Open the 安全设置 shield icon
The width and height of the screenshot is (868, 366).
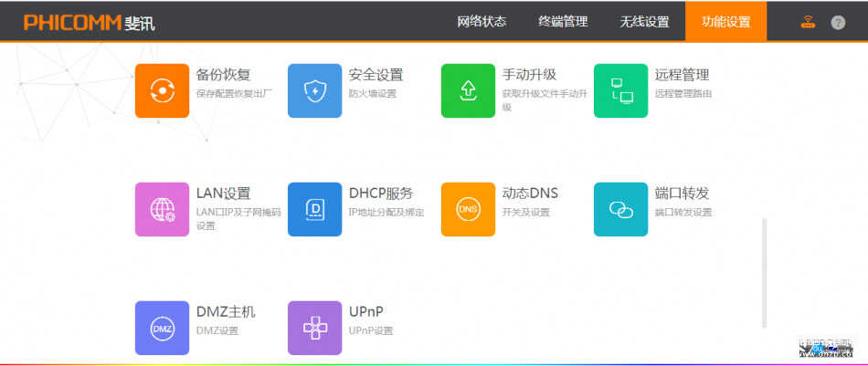click(314, 90)
